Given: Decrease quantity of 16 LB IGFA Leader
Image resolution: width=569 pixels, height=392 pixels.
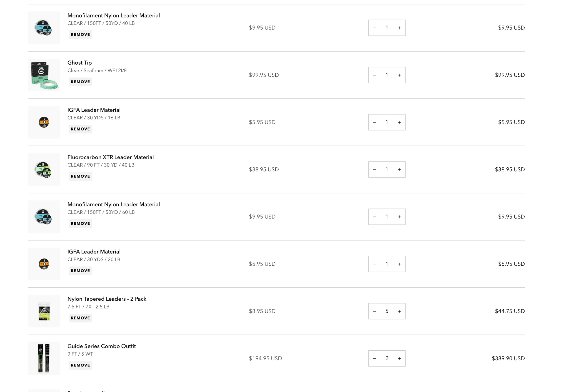Looking at the screenshot, I should [x=375, y=122].
